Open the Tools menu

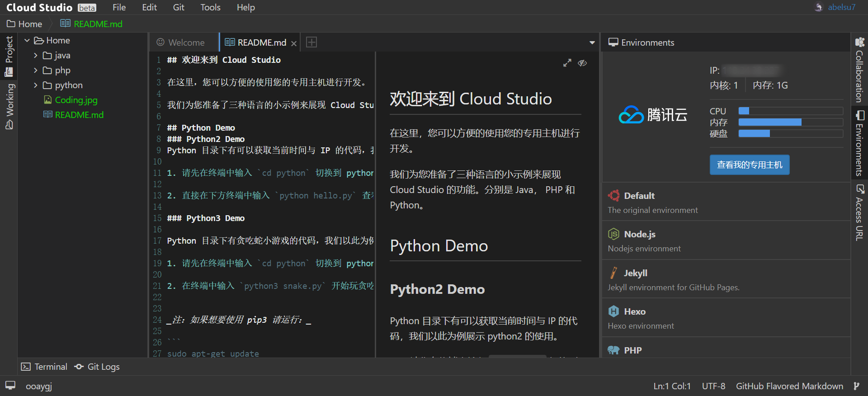pyautogui.click(x=211, y=7)
